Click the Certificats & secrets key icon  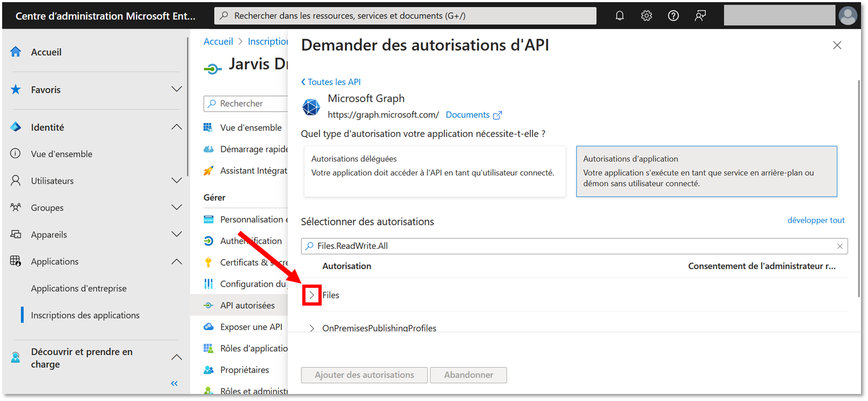[209, 262]
